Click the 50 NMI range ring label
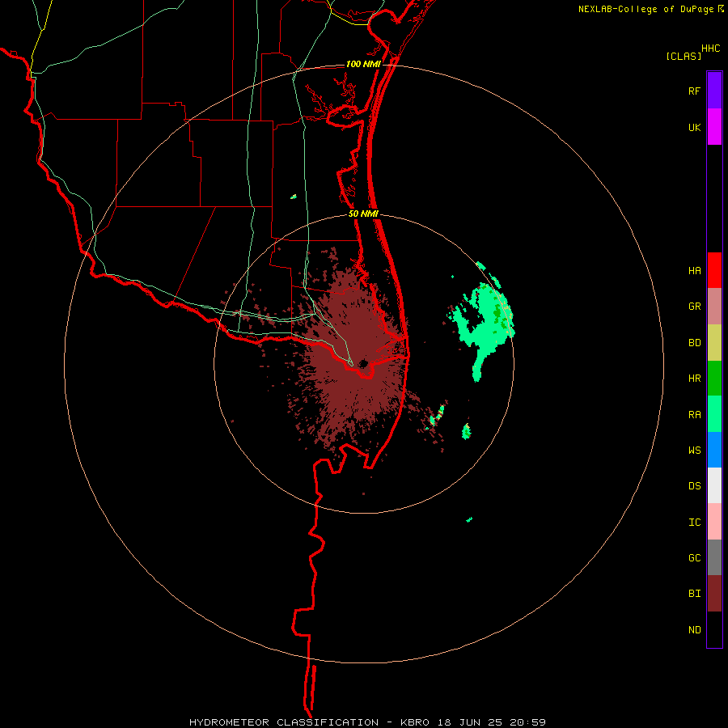728x728 pixels. [x=363, y=214]
